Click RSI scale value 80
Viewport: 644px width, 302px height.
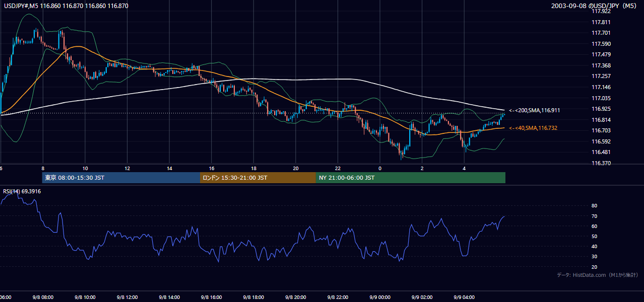595,206
